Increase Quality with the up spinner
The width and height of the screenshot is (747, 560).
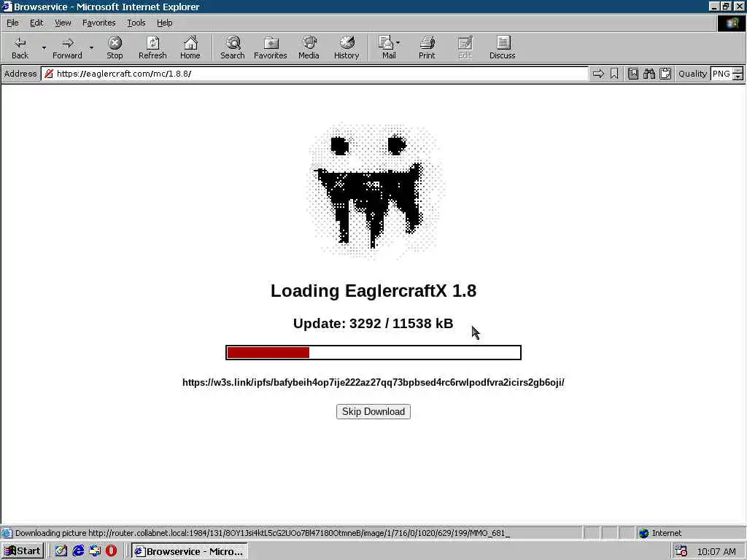coord(738,71)
